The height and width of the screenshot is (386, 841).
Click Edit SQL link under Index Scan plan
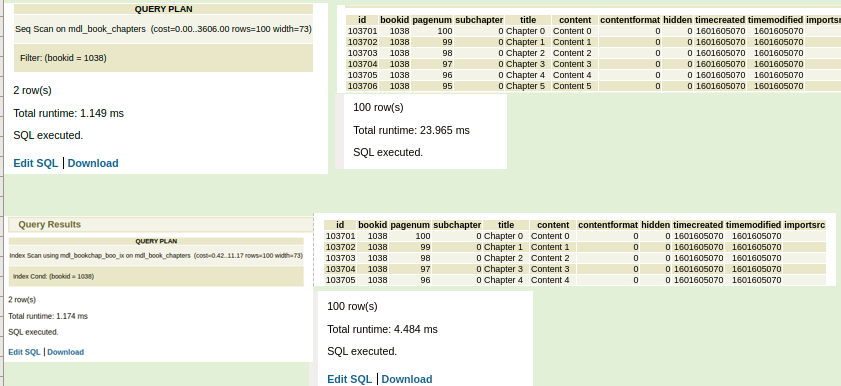tap(24, 352)
